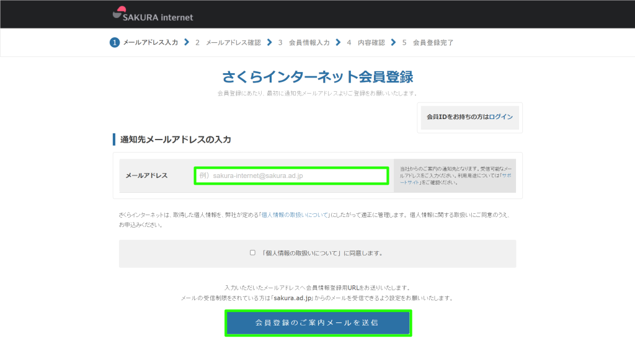Click 会員登録のご案内メールを送信 button

click(318, 322)
